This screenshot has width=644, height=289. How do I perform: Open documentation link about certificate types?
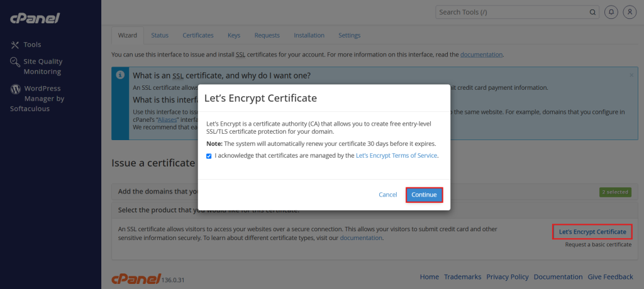[x=361, y=237]
